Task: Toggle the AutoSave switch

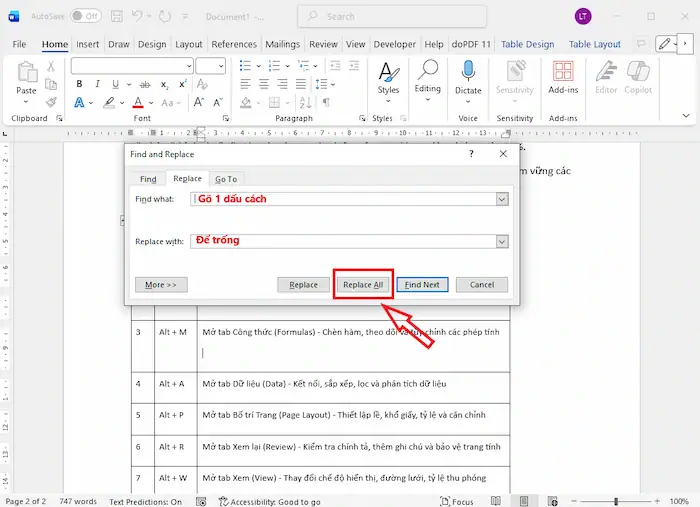Action: [85, 16]
